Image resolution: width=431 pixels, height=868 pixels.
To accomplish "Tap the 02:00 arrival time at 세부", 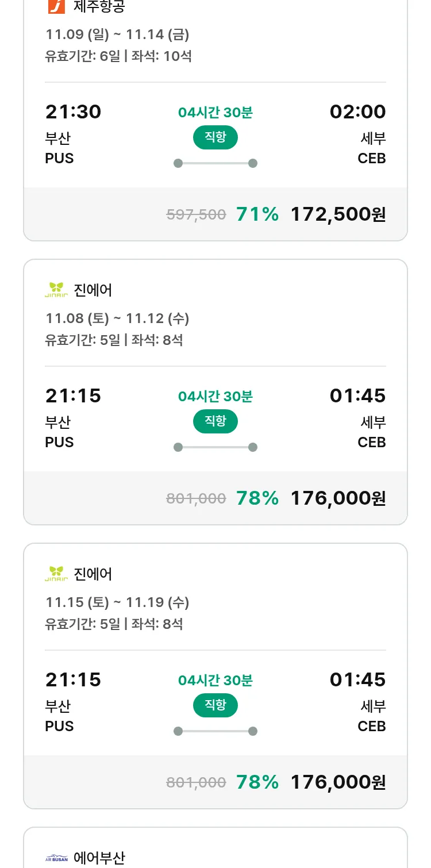I will tap(357, 112).
